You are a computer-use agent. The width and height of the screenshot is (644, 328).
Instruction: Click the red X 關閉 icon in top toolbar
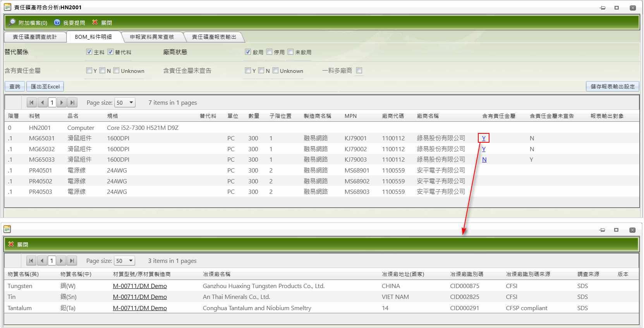(95, 22)
